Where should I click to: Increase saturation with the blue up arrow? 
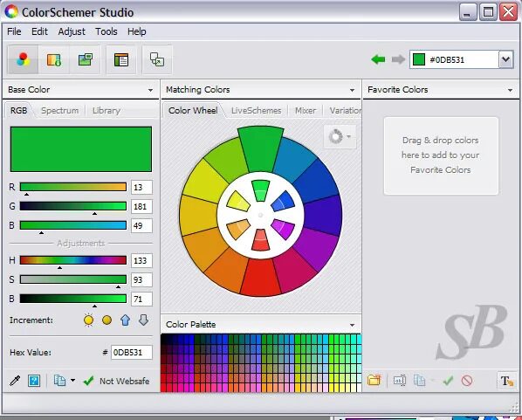coord(125,320)
